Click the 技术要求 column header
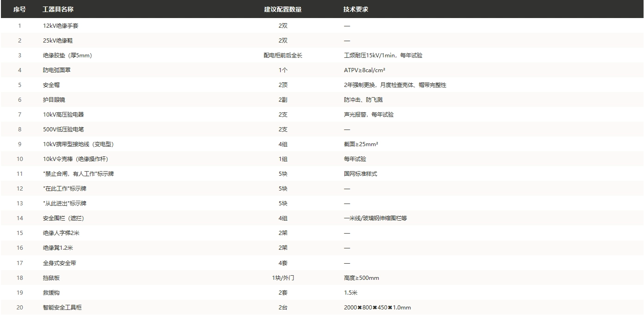The image size is (644, 315). (356, 9)
